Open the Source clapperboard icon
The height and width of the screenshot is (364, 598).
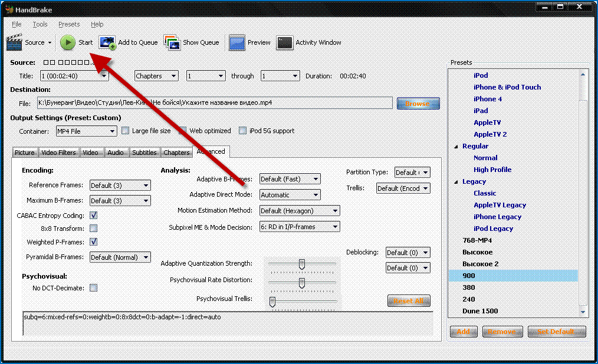pos(14,42)
